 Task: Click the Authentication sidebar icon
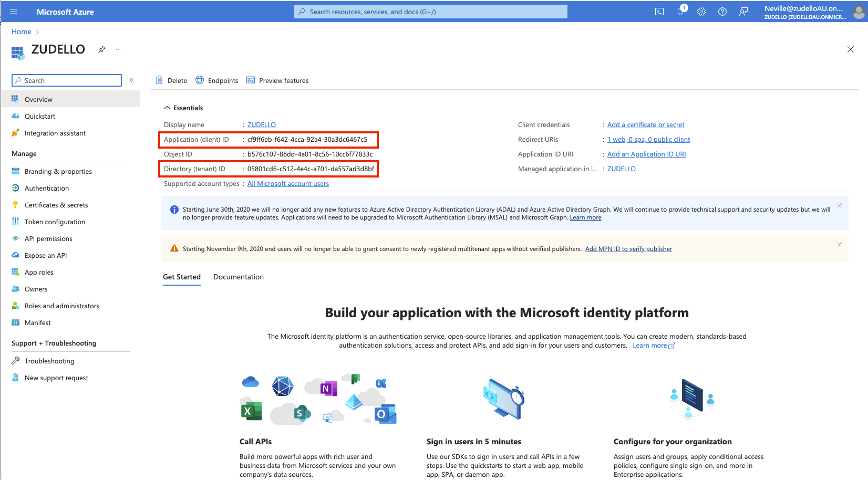tap(15, 188)
